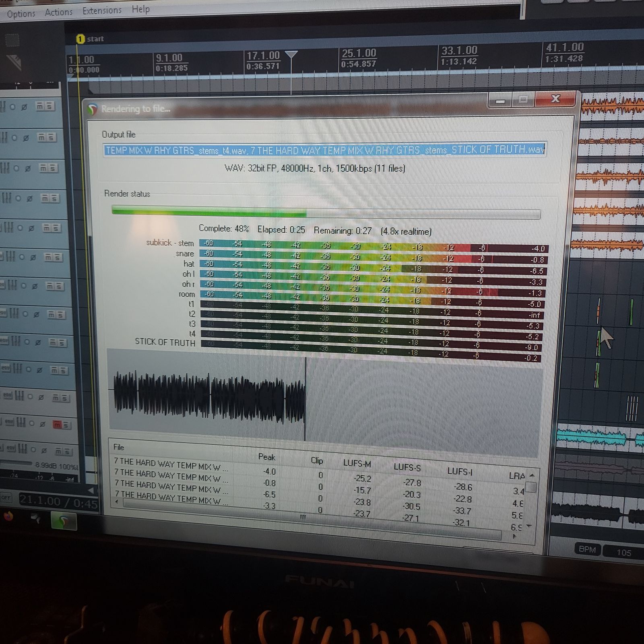The width and height of the screenshot is (644, 644).
Task: Click the Firefox icon in the taskbar
Action: point(8,517)
